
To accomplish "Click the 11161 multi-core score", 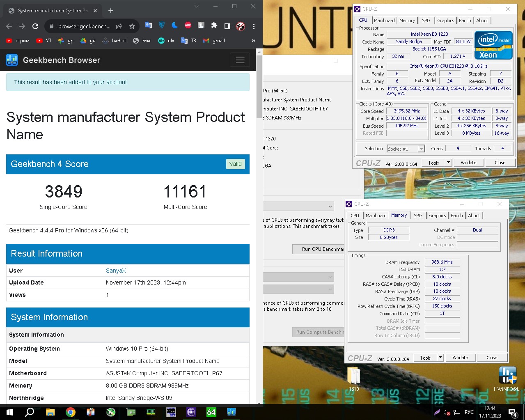I will coord(185,192).
